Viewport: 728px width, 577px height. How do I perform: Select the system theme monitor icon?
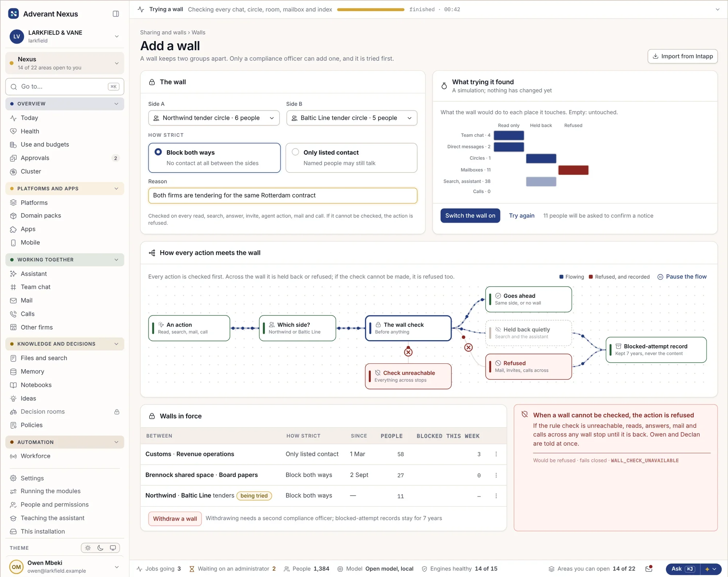click(113, 548)
